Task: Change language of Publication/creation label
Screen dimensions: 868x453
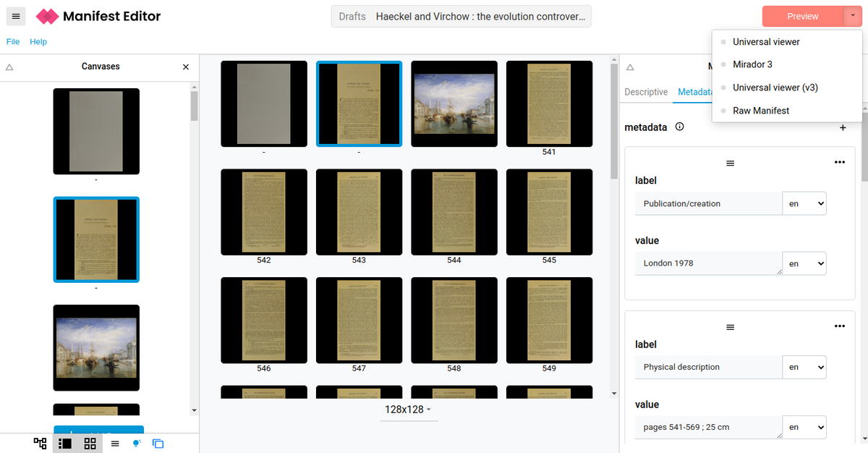Action: (x=804, y=204)
